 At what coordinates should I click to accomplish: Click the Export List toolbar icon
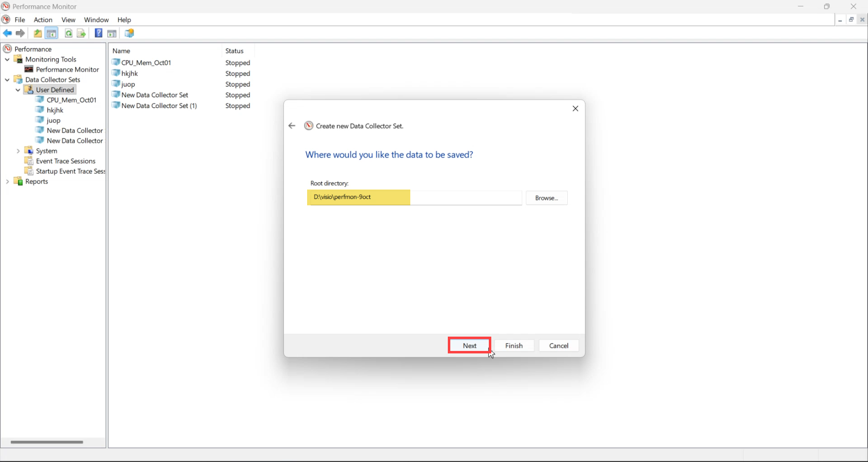pos(81,33)
